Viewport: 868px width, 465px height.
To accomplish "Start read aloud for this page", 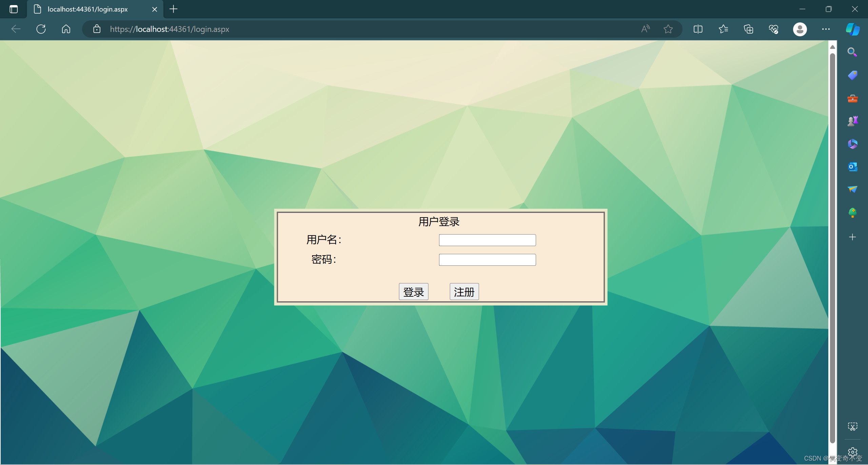I will pyautogui.click(x=645, y=29).
